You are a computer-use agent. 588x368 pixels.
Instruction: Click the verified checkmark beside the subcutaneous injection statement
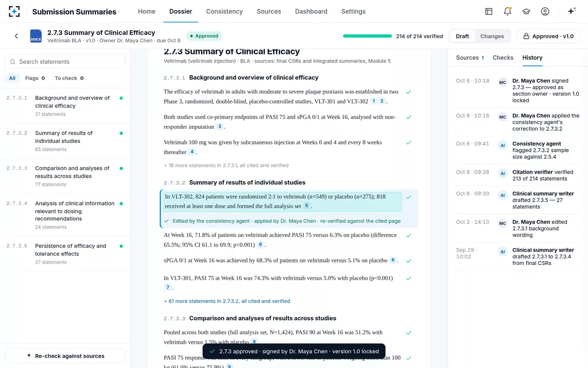coord(409,143)
